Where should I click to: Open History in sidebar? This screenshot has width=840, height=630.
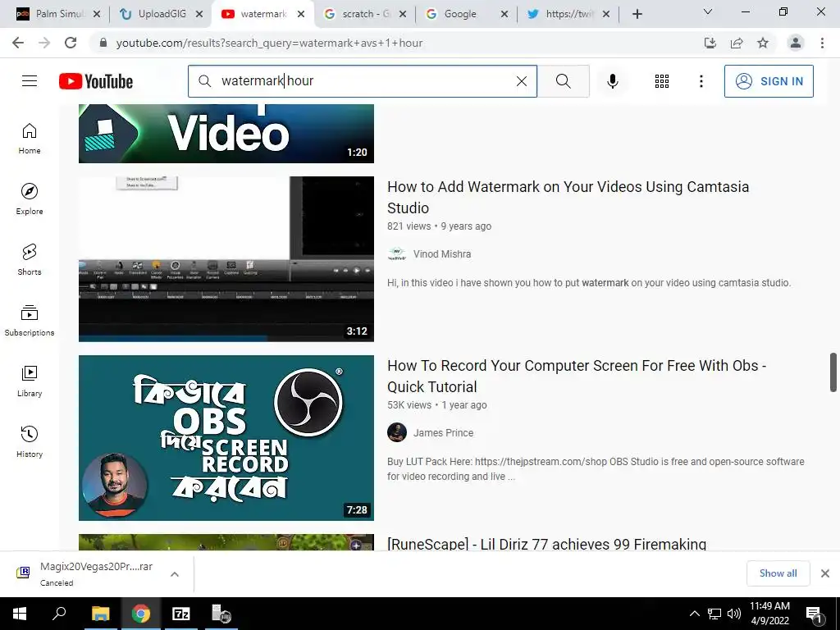30,441
